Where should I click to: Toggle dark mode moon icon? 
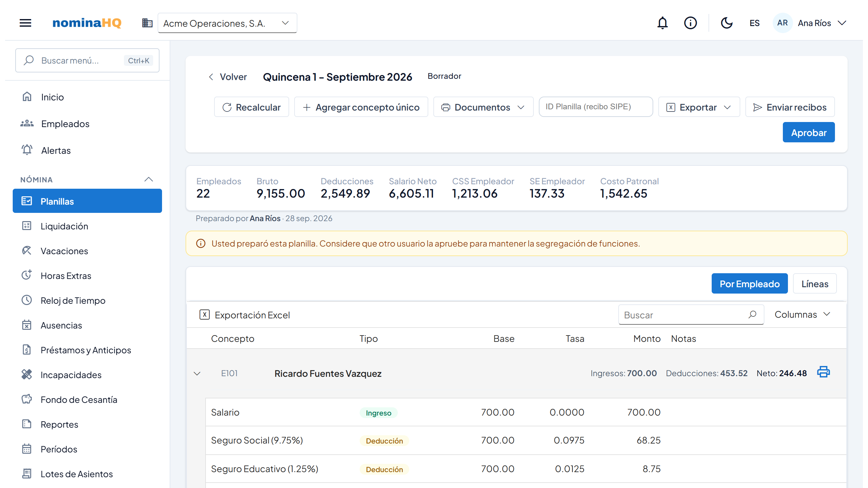click(727, 23)
